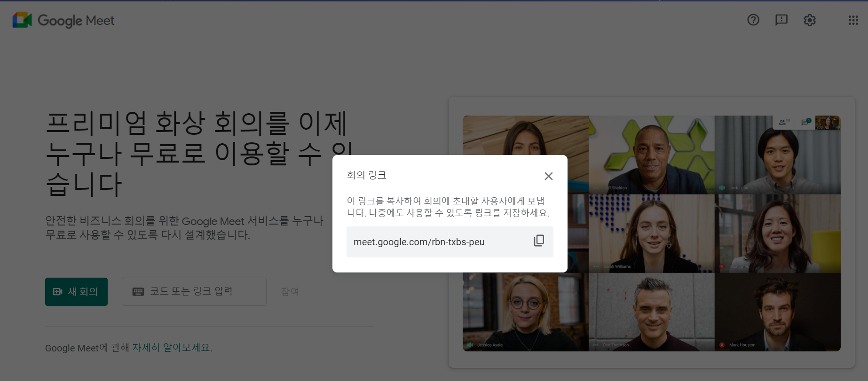Screen dimensions: 868x381
Task: Click the 회의 링크 dialog title
Action: (x=366, y=175)
